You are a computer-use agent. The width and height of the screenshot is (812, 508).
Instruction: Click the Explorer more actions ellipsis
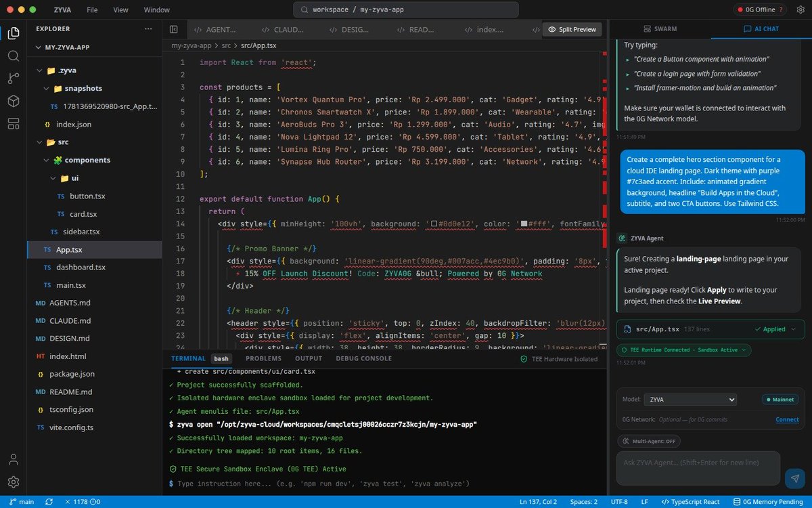(148, 29)
